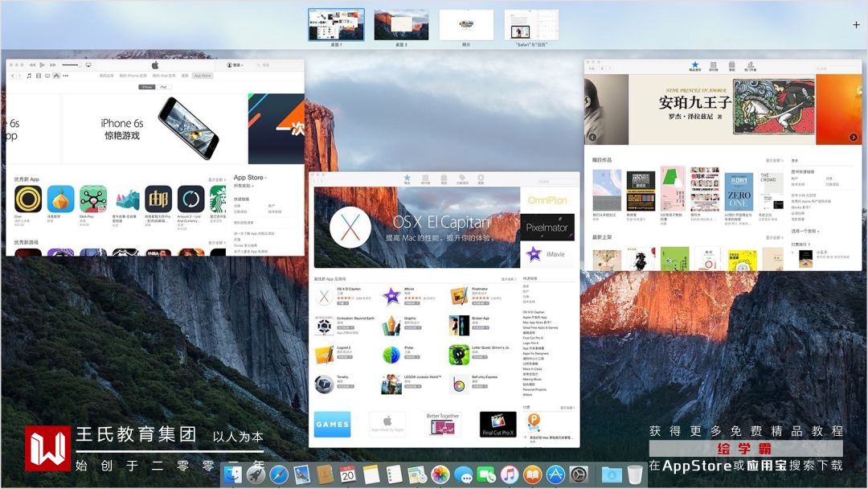Image resolution: width=868 pixels, height=489 pixels.
Task: Open the Logoist 2 app icon
Action: (325, 355)
